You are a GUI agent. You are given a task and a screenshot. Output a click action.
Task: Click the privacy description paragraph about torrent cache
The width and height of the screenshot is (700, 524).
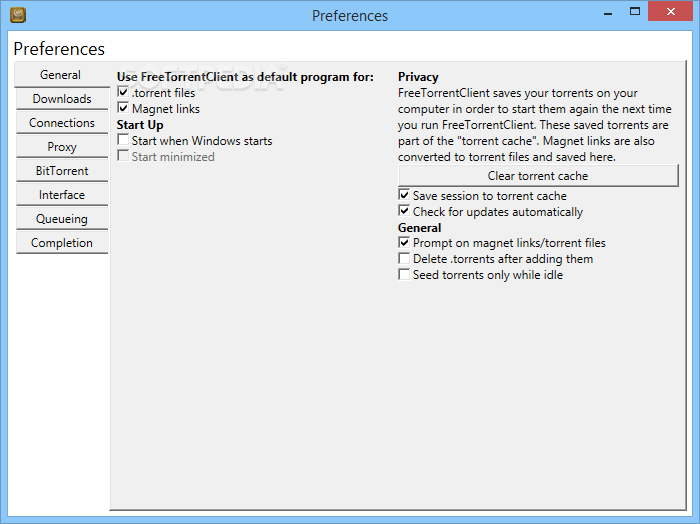click(x=535, y=125)
